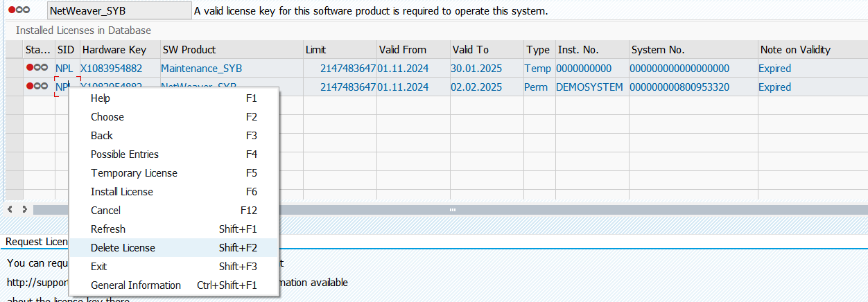This screenshot has width=868, height=302.
Task: Select Choose in the context menu
Action: pos(173,117)
